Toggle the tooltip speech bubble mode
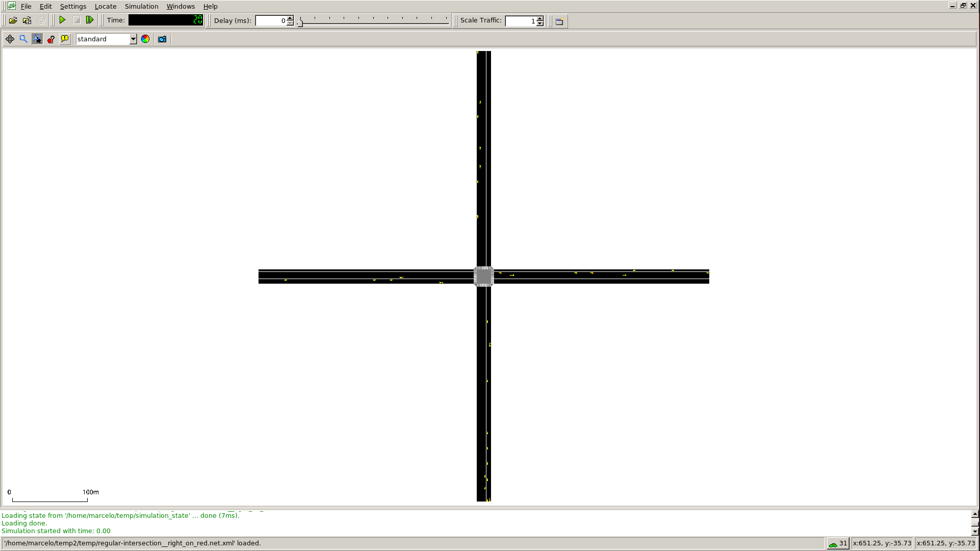This screenshot has height=551, width=980. tap(65, 39)
